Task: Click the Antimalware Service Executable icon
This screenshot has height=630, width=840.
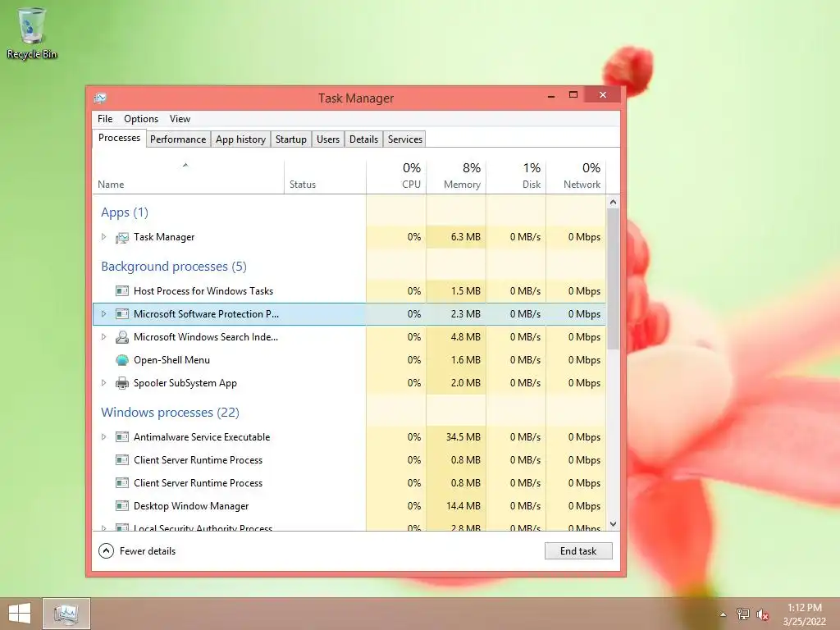Action: tap(122, 437)
